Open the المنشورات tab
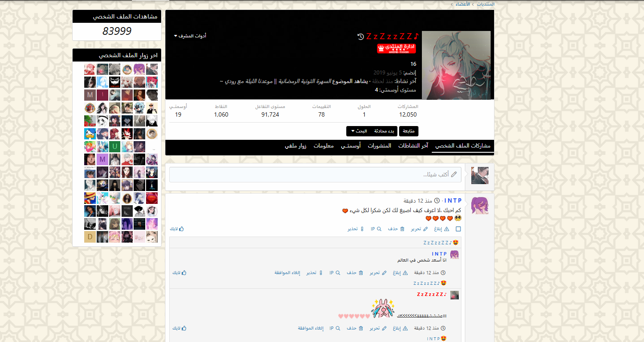The width and height of the screenshot is (644, 342). pyautogui.click(x=379, y=146)
